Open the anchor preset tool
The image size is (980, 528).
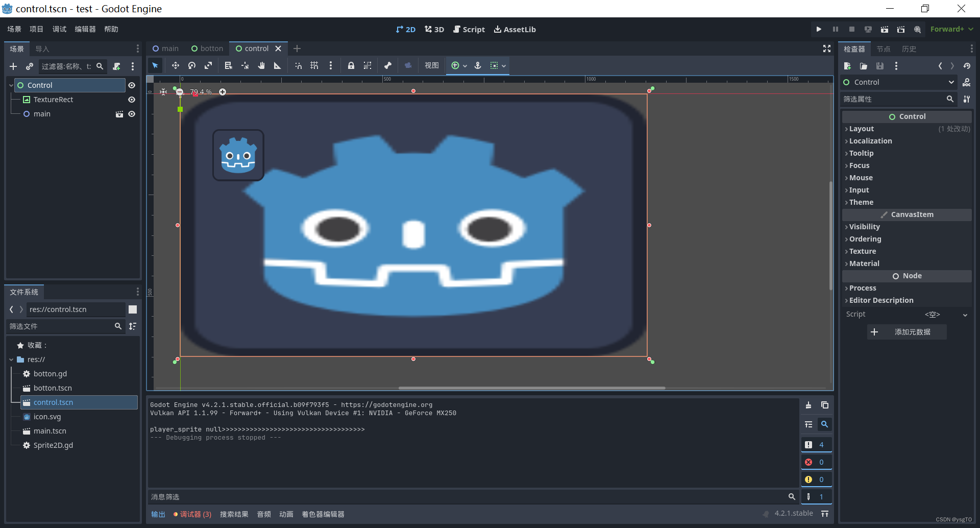pos(478,65)
